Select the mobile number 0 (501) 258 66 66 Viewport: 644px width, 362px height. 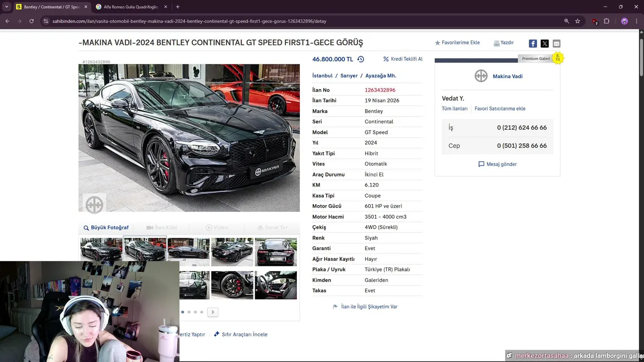tap(522, 146)
